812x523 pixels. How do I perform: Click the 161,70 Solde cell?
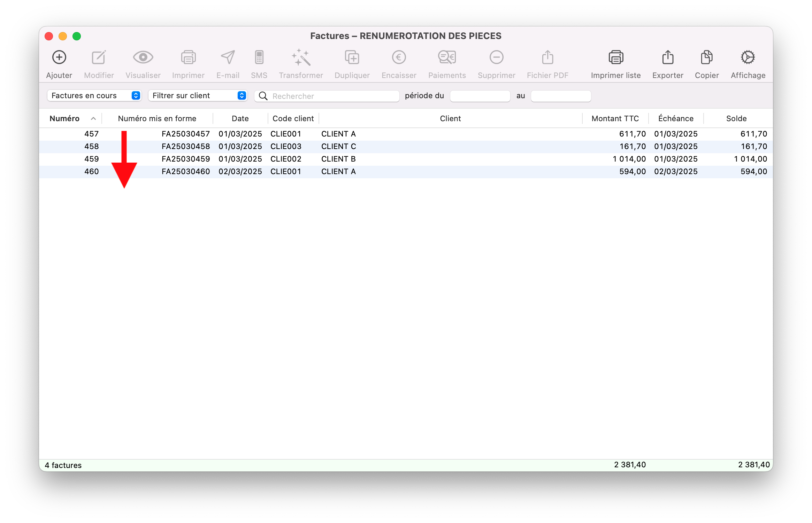[x=754, y=147]
